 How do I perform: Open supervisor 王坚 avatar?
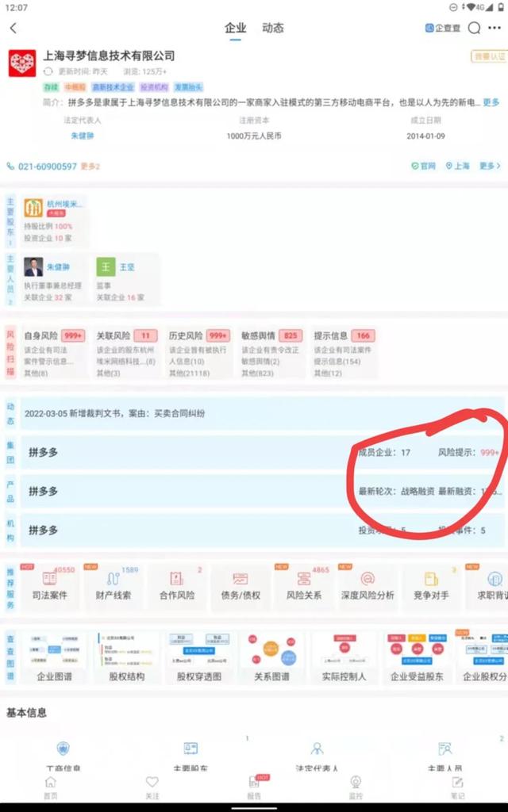[x=106, y=267]
